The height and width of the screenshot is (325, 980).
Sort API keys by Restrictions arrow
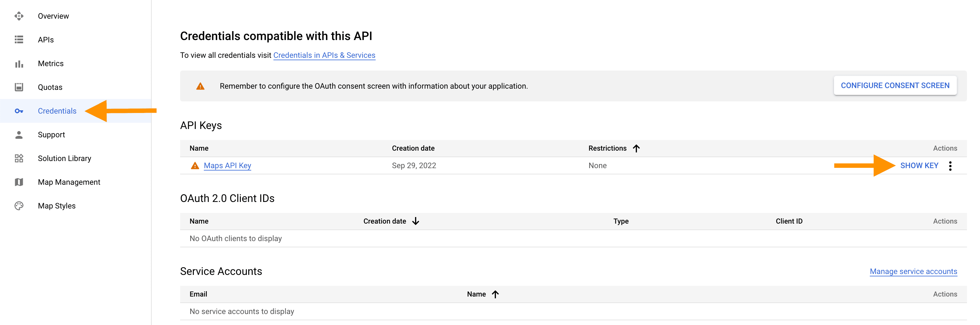click(636, 148)
